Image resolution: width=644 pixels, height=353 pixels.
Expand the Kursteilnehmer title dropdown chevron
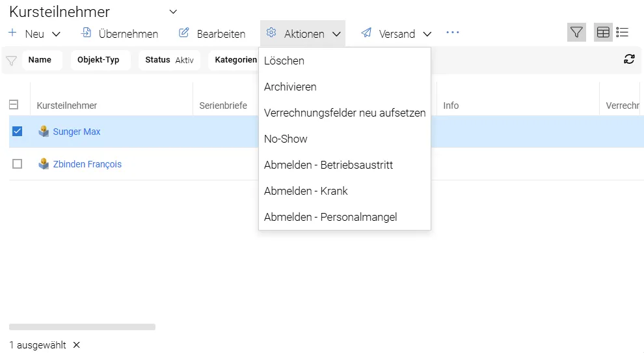tap(173, 12)
